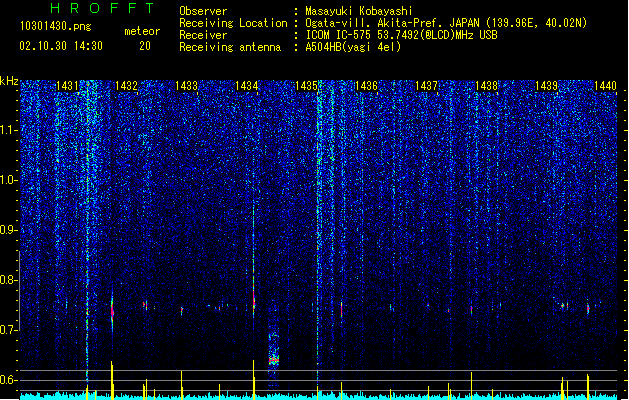The image size is (629, 400).
Task: Click the kHz axis unit label
Action: tap(9, 81)
